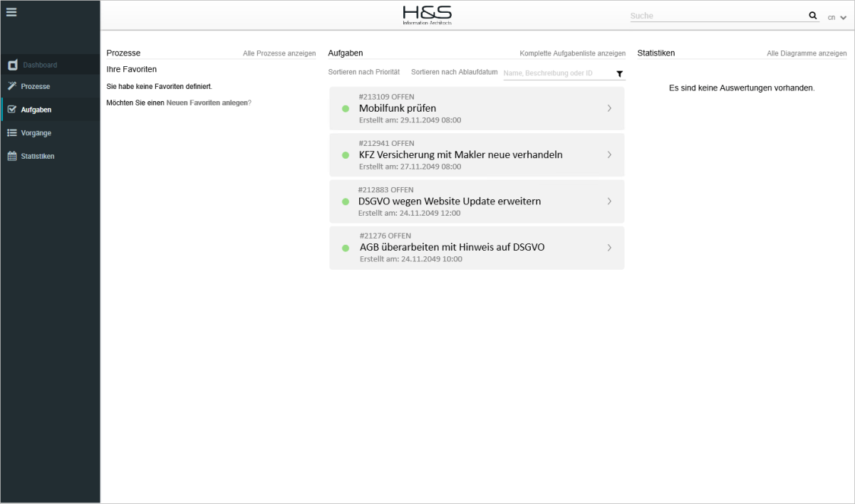Open the hamburger menu icon
The width and height of the screenshot is (855, 504).
coord(11,11)
